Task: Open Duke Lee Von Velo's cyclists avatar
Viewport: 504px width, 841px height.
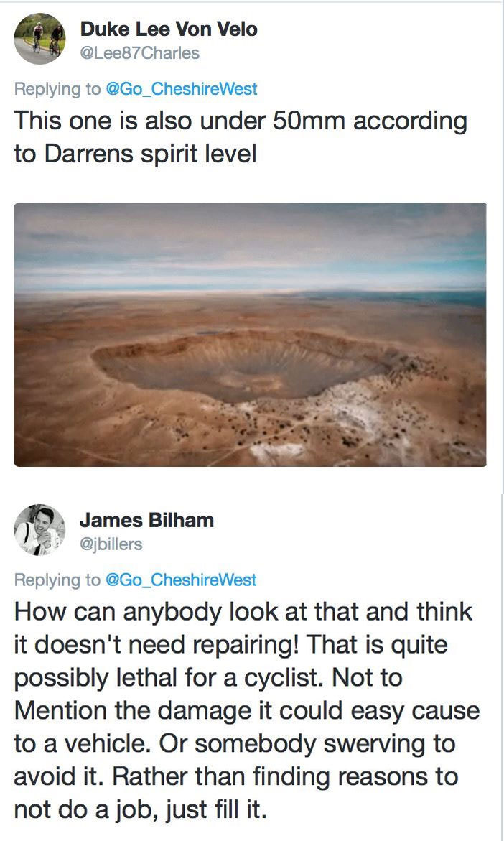Action: tap(39, 39)
